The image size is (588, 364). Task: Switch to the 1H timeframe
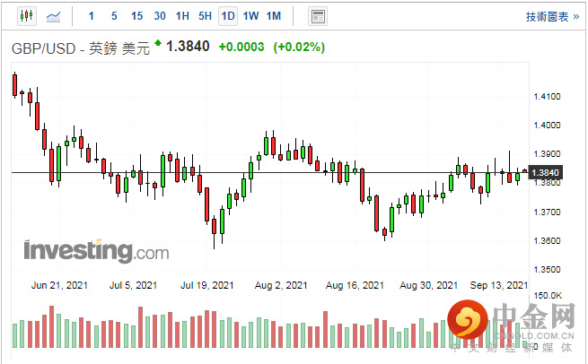tap(182, 16)
